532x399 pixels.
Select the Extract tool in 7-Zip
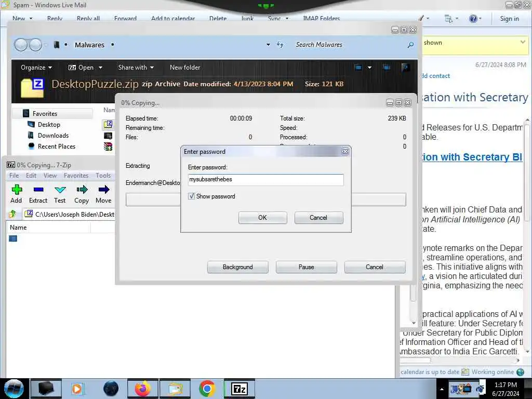(x=38, y=194)
